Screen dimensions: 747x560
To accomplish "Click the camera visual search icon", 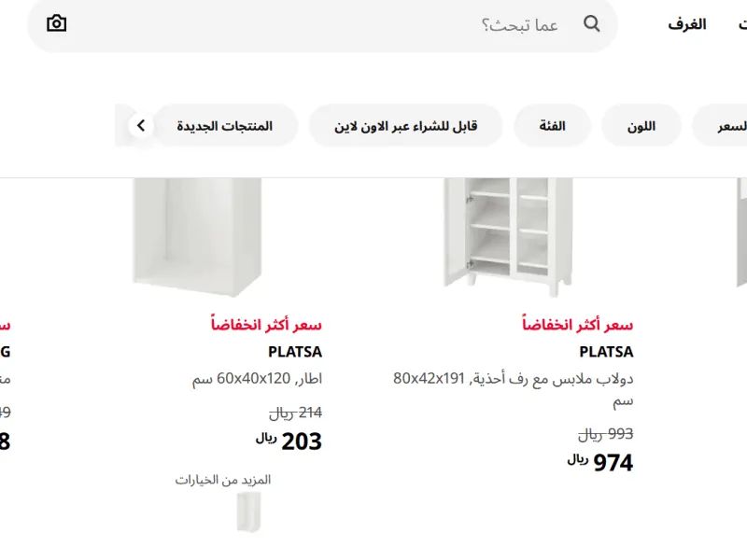I will point(56,23).
